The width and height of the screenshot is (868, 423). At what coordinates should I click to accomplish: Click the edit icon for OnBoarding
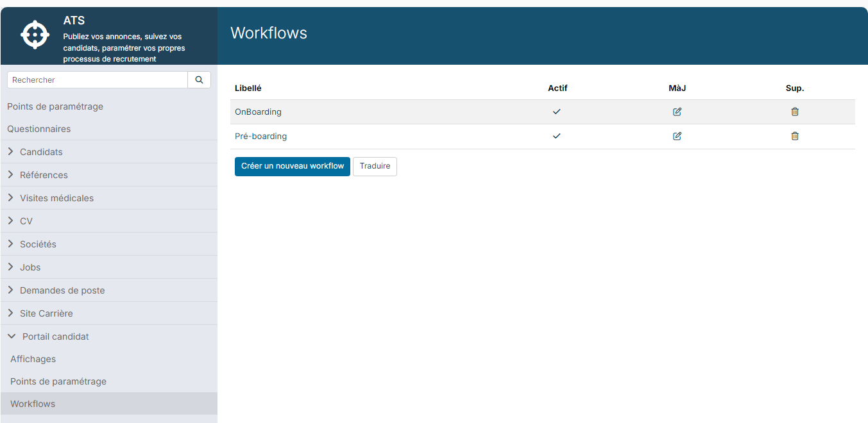tap(677, 112)
